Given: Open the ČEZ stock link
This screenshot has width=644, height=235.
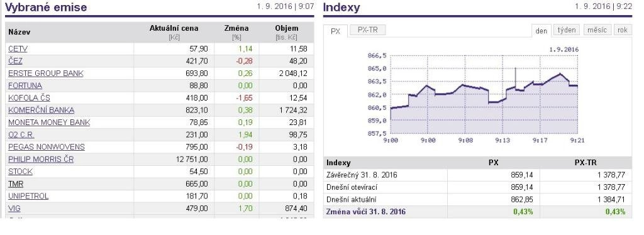Looking at the screenshot, I should tap(15, 61).
